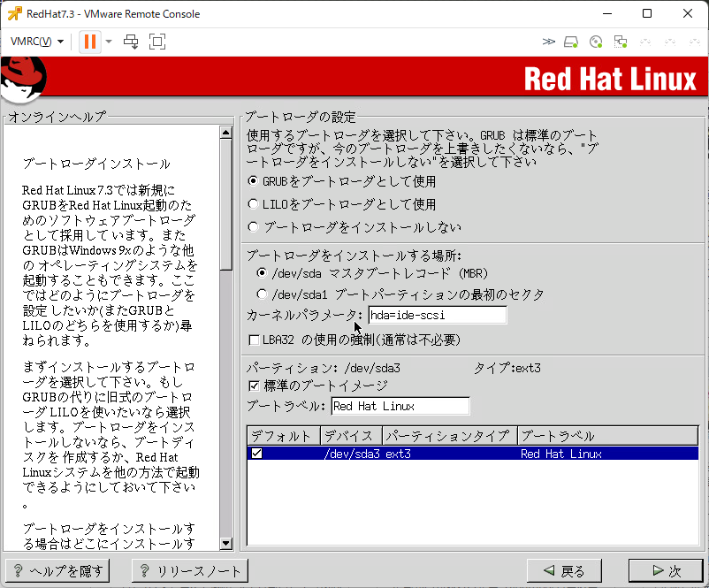Click the Send Ctrl+Alt+Del toolbar icon
709x588 pixels.
(x=131, y=42)
